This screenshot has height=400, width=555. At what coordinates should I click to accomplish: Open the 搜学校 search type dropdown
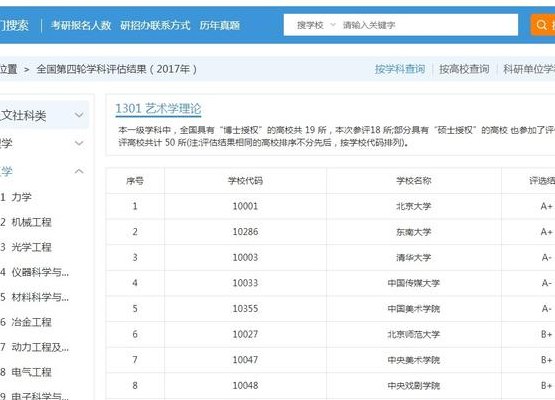(316, 25)
